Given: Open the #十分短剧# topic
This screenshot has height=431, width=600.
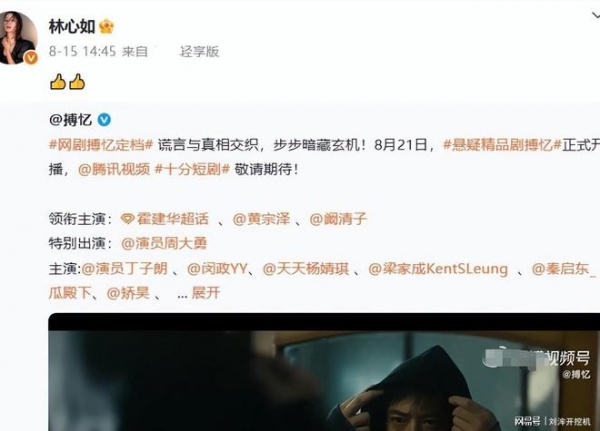Looking at the screenshot, I should (192, 169).
